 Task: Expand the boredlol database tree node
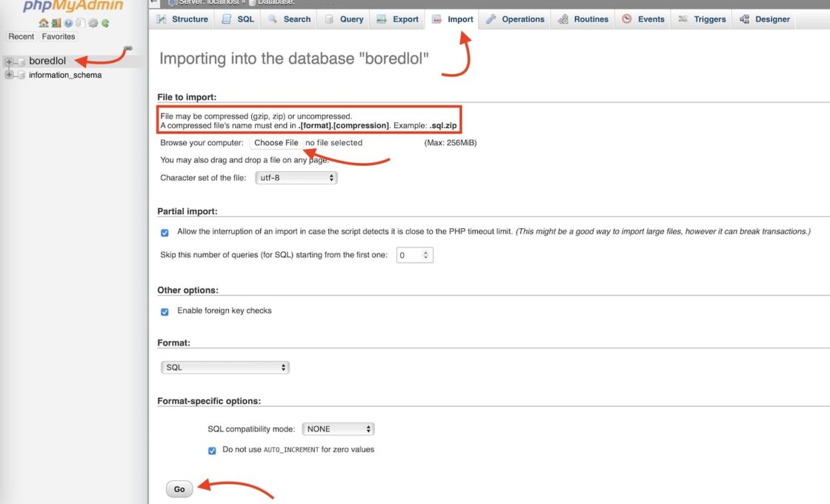point(9,62)
